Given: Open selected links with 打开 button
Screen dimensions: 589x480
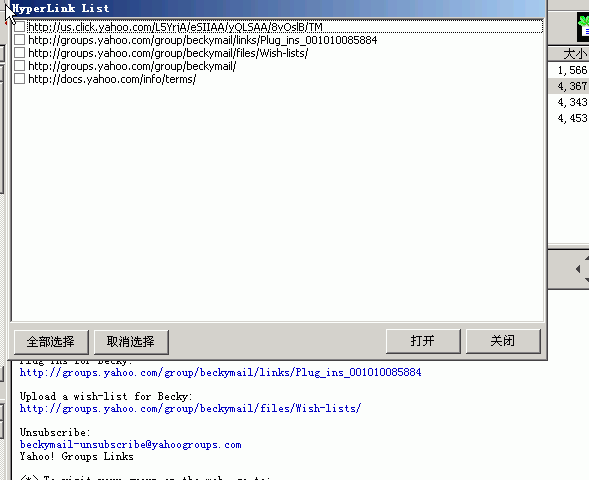Looking at the screenshot, I should 423,341.
